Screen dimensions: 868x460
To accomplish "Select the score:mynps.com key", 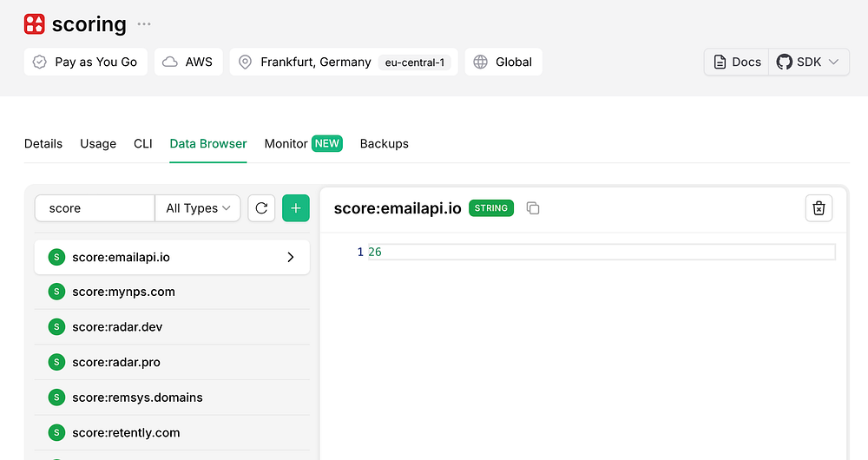I will coord(172,292).
